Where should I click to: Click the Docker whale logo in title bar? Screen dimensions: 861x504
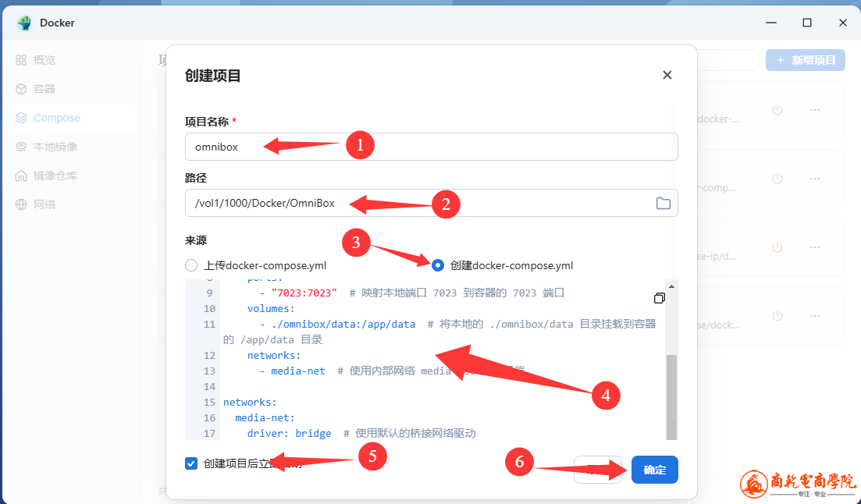click(x=24, y=23)
